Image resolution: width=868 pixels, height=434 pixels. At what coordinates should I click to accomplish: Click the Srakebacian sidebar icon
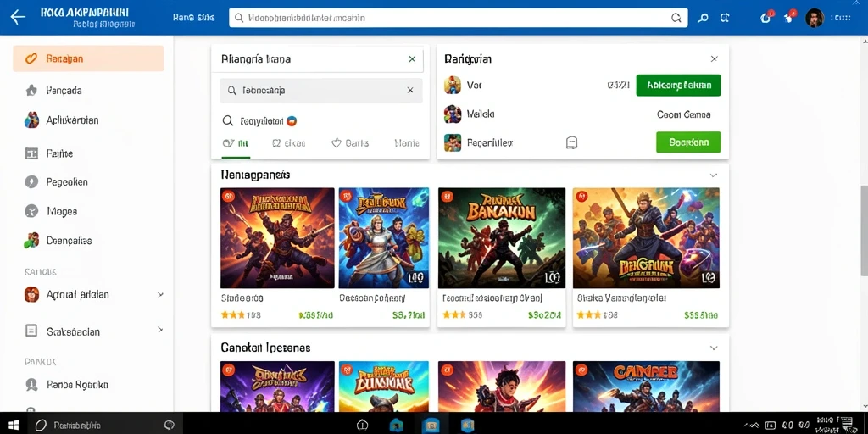click(x=31, y=331)
